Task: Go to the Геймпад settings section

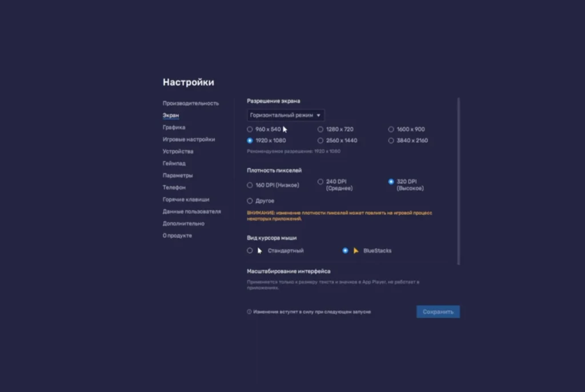Action: point(174,163)
